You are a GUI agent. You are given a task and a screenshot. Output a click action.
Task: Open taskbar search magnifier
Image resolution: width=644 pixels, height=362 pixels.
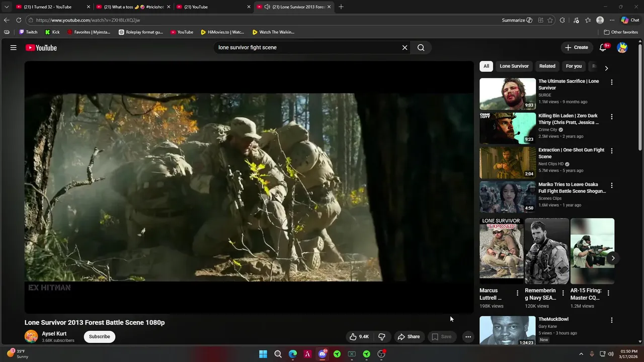point(278,354)
